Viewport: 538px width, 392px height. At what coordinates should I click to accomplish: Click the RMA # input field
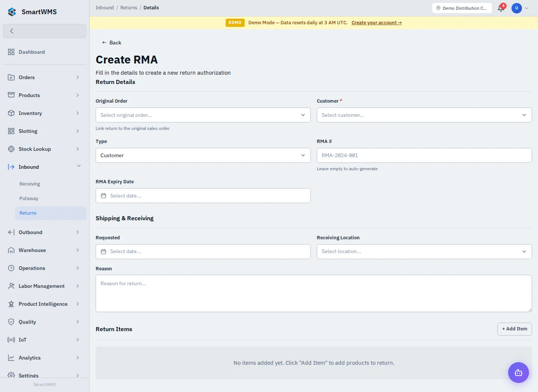[424, 155]
